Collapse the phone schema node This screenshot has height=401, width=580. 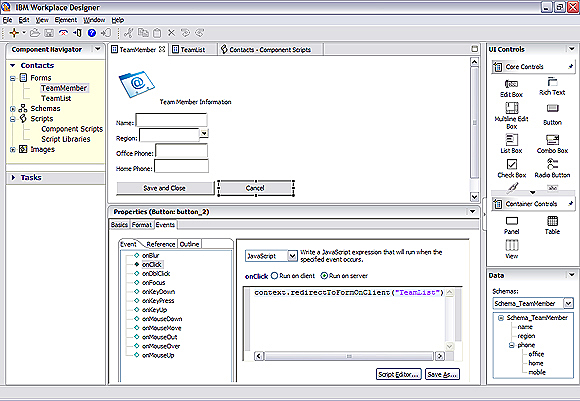click(512, 345)
